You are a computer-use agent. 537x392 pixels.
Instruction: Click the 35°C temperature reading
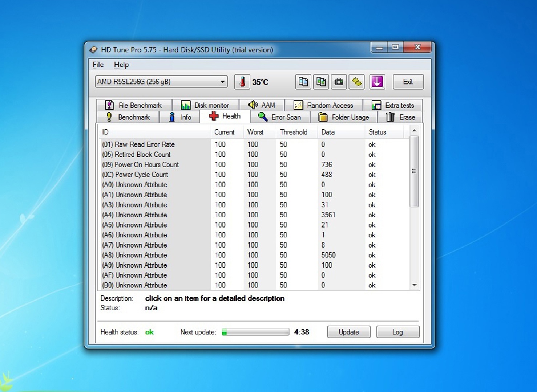tap(260, 82)
